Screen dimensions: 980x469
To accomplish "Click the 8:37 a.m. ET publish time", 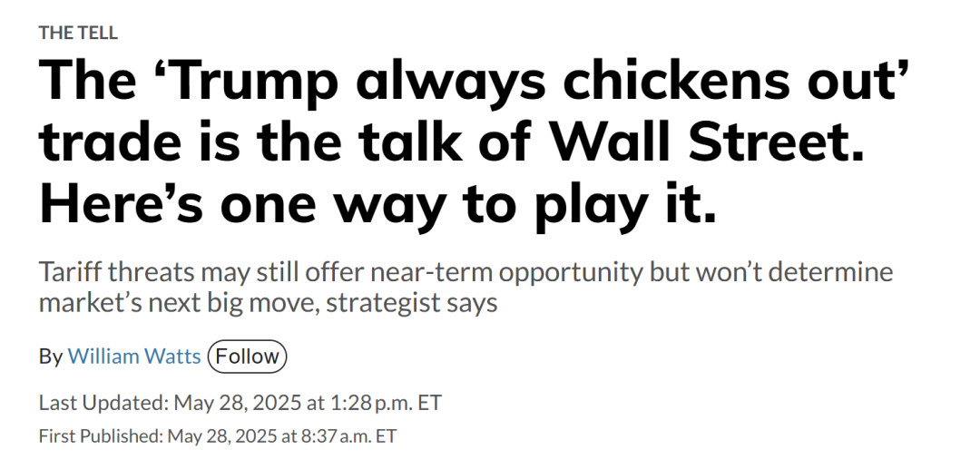I will coord(351,435).
